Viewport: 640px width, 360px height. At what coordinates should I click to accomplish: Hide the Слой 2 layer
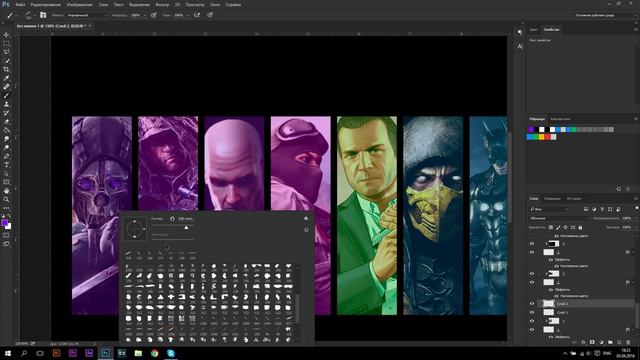coord(531,304)
